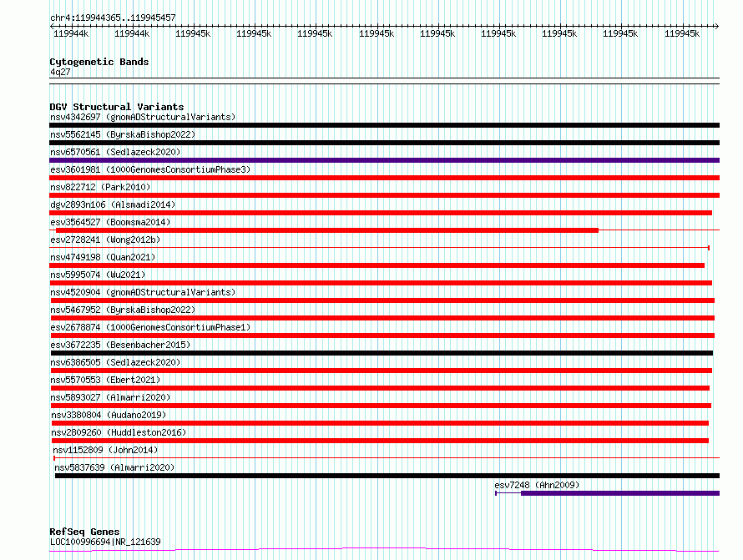
Task: Click the black bar under nsv4342697
Action: coord(384,125)
